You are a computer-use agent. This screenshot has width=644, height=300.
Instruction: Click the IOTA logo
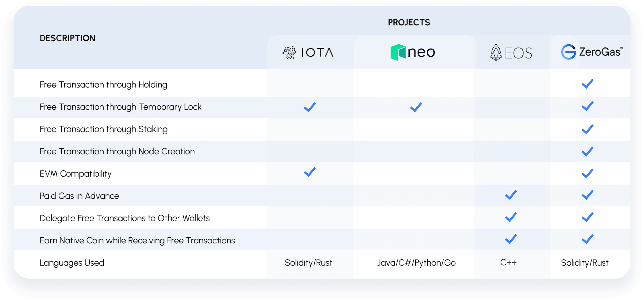308,52
